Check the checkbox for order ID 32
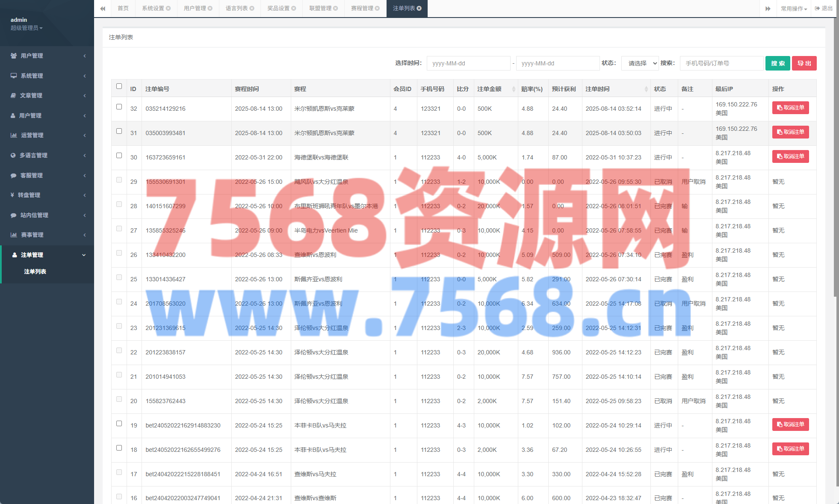The height and width of the screenshot is (504, 839). pyautogui.click(x=119, y=107)
